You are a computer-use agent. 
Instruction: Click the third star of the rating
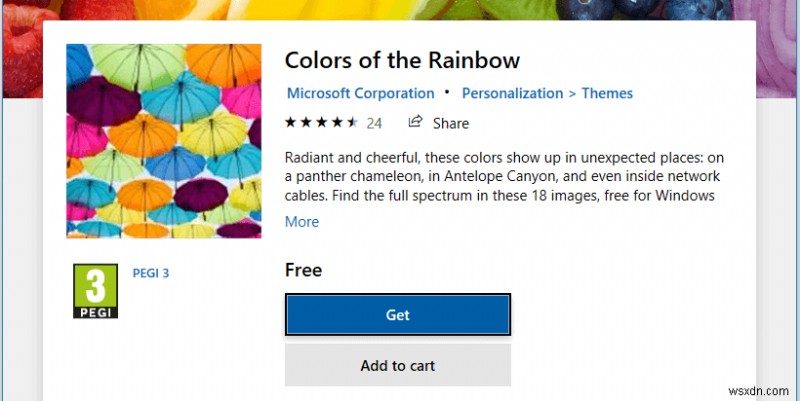[321, 123]
